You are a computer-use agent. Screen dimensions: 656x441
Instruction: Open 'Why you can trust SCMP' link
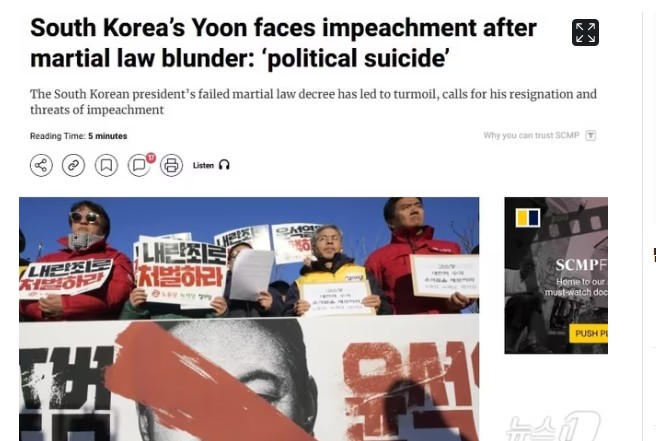531,135
